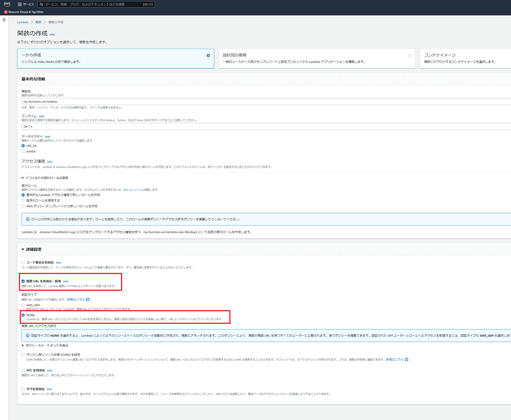511x420 pixels.
Task: Enable VPC を有効化 checkbox
Action: pos(23,371)
